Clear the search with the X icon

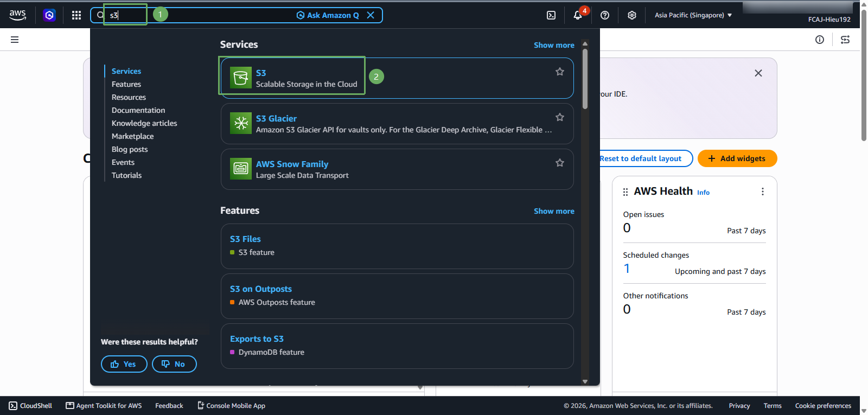[x=371, y=15]
